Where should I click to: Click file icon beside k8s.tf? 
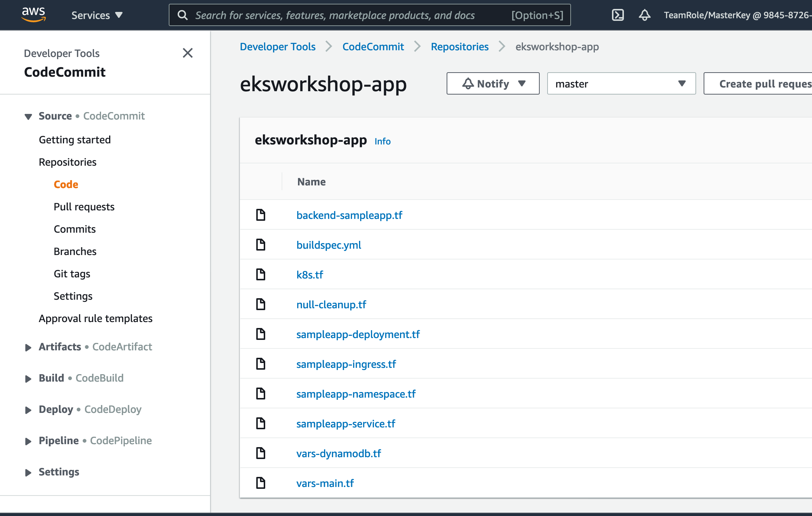coord(261,274)
